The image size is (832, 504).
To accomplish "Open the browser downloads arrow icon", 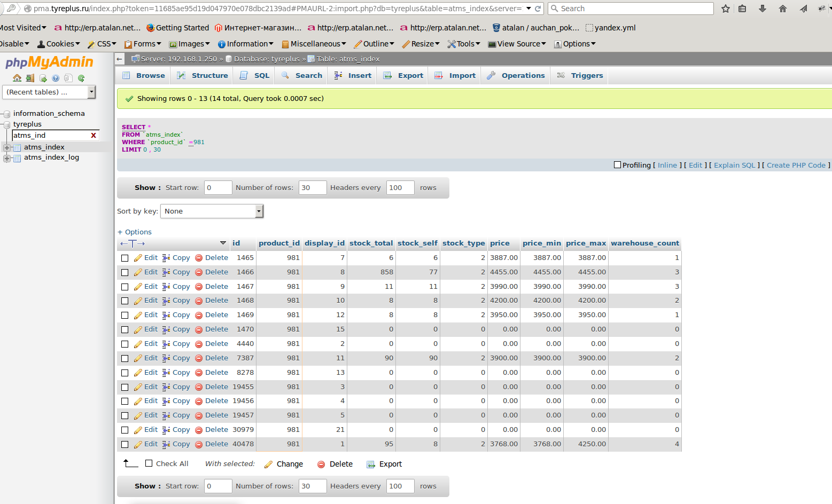I will [763, 9].
